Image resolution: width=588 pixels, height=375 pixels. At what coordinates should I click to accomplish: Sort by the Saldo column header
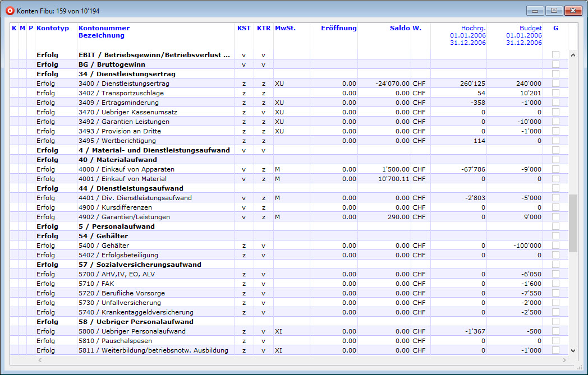[399, 28]
